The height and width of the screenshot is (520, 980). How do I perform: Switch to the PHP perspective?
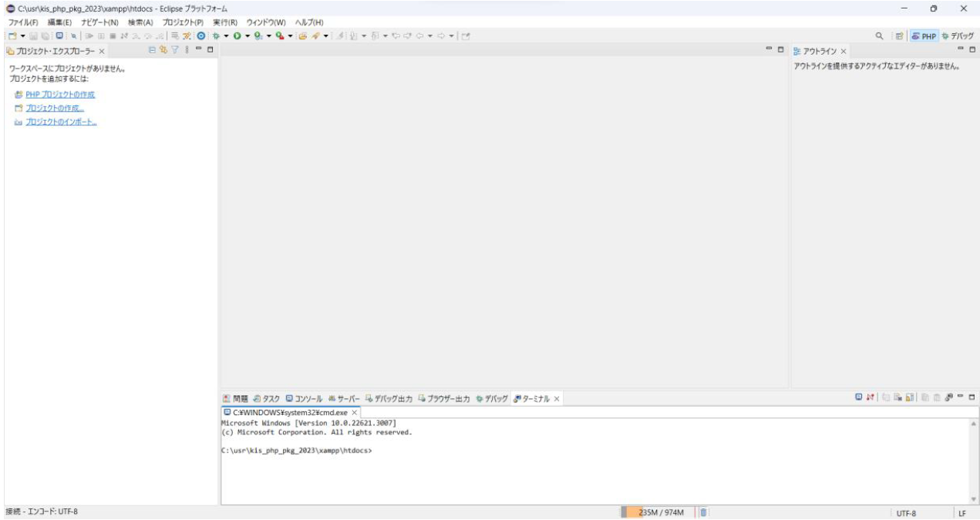(x=924, y=36)
